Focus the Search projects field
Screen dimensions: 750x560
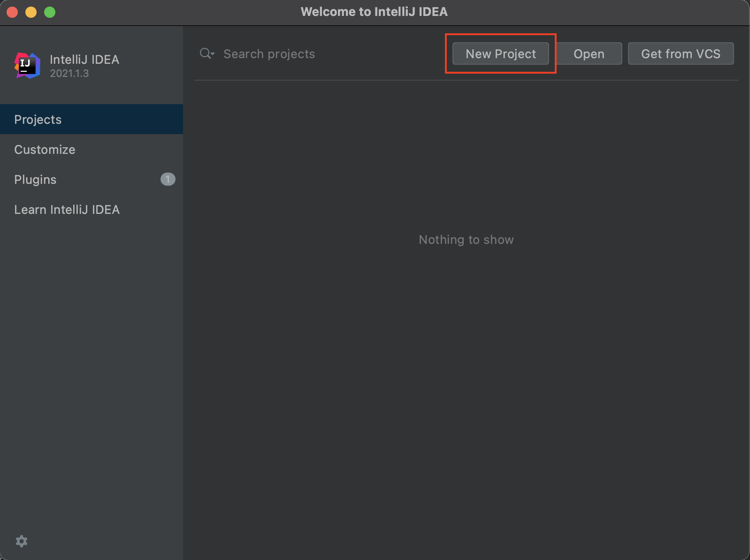pyautogui.click(x=269, y=54)
